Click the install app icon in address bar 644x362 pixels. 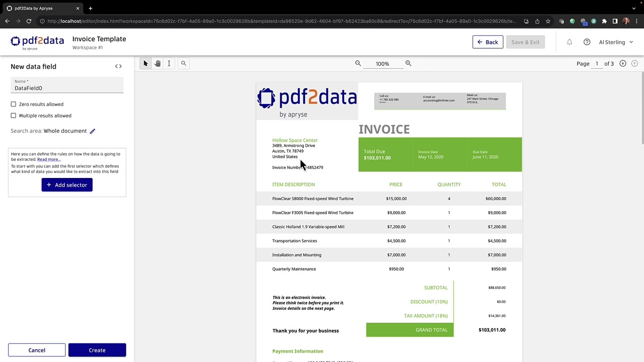(526, 21)
